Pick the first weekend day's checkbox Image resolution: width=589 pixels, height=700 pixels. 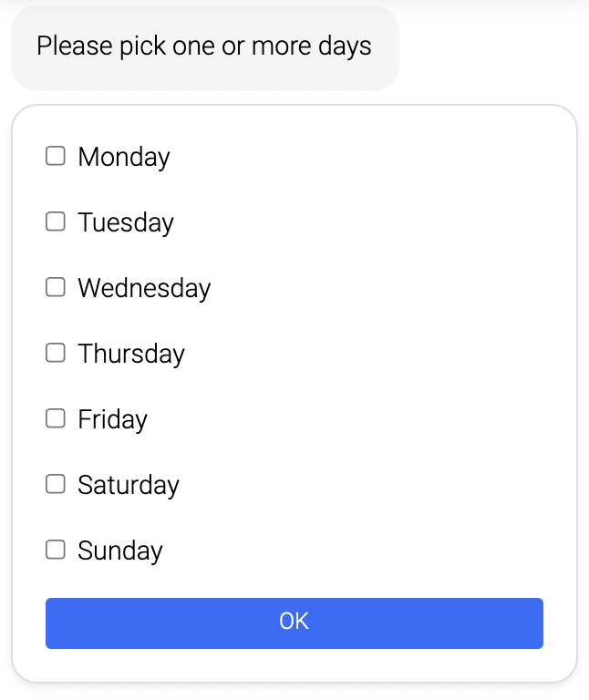tap(56, 484)
